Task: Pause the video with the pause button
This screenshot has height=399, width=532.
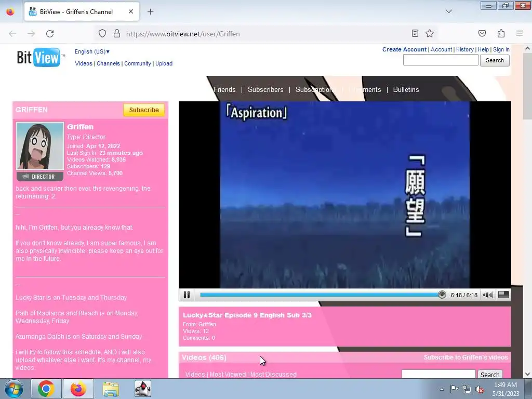Action: [187, 295]
